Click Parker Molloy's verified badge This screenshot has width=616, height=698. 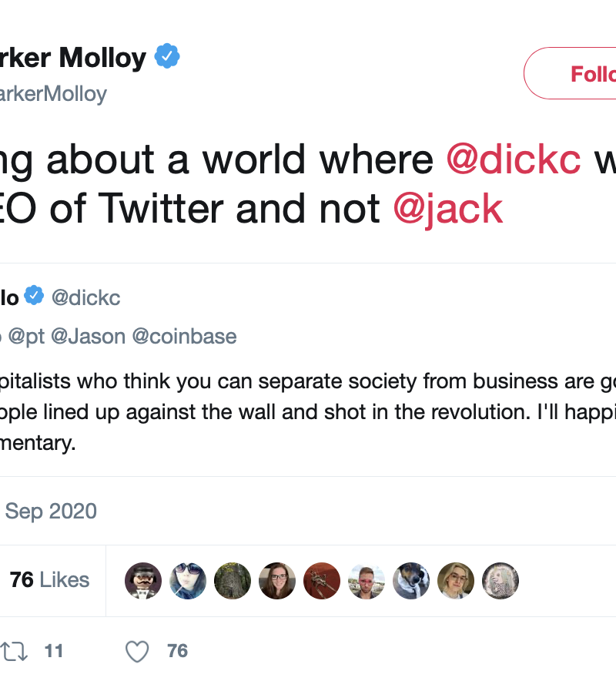click(167, 57)
